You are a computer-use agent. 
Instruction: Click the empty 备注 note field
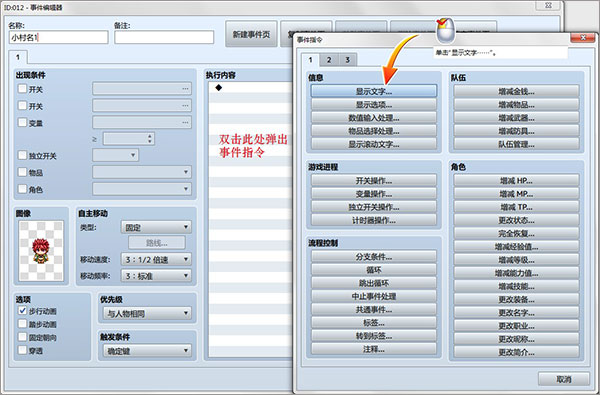[x=164, y=37]
